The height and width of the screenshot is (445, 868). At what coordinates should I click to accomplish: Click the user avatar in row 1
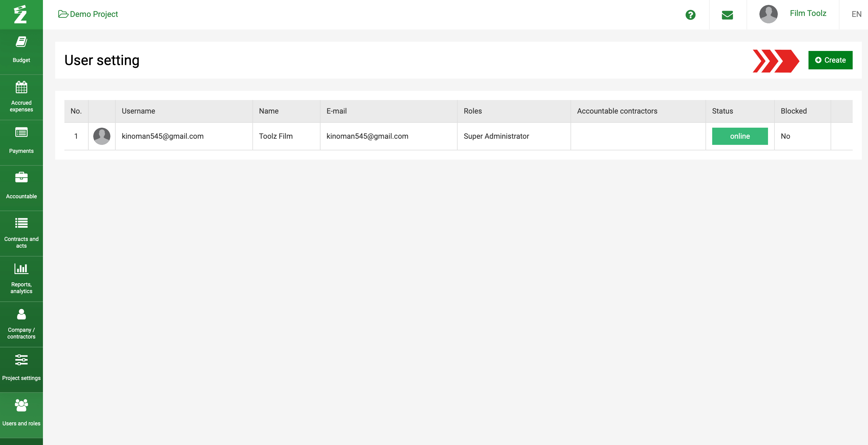pyautogui.click(x=102, y=136)
